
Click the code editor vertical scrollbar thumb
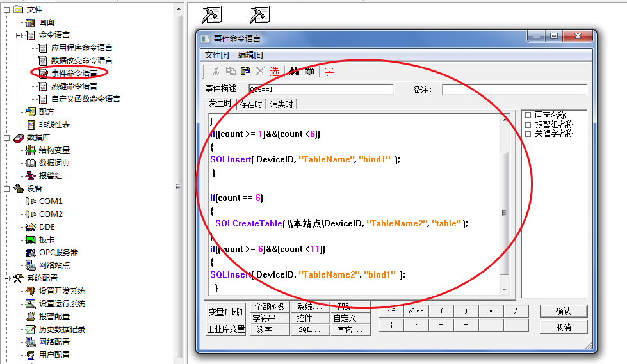pyautogui.click(x=505, y=213)
